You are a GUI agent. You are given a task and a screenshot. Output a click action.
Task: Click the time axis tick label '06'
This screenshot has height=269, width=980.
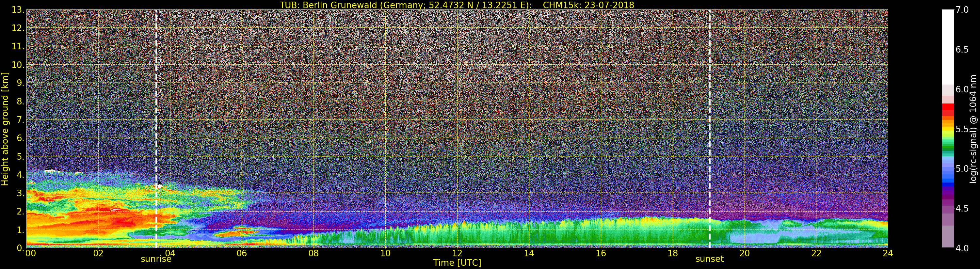coord(242,253)
